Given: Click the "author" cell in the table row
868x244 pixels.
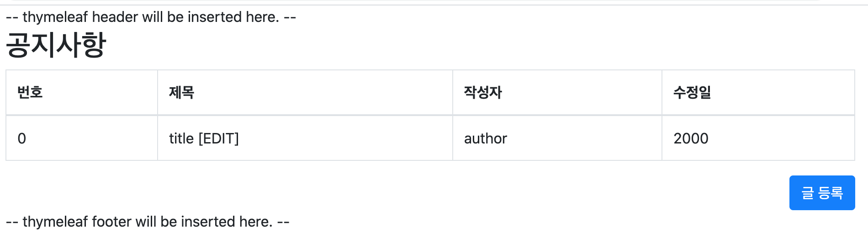Looking at the screenshot, I should [486, 138].
